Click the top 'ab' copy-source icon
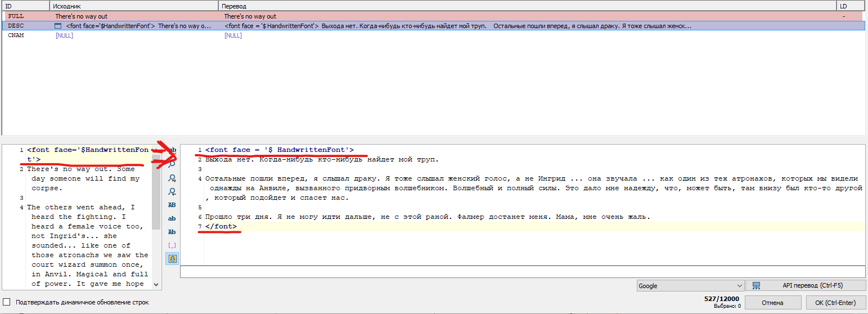Viewport: 868px width, 314px height. click(x=172, y=150)
